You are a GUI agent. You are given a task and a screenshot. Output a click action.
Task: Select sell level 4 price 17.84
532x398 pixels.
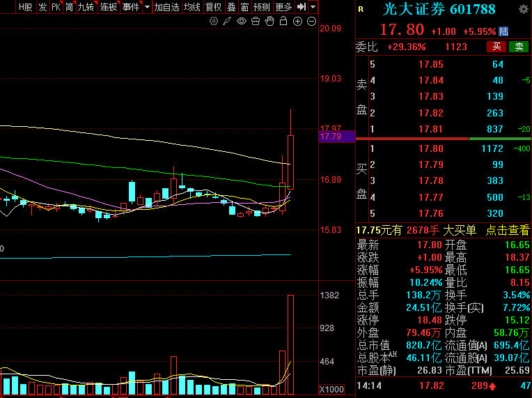pyautogui.click(x=431, y=80)
